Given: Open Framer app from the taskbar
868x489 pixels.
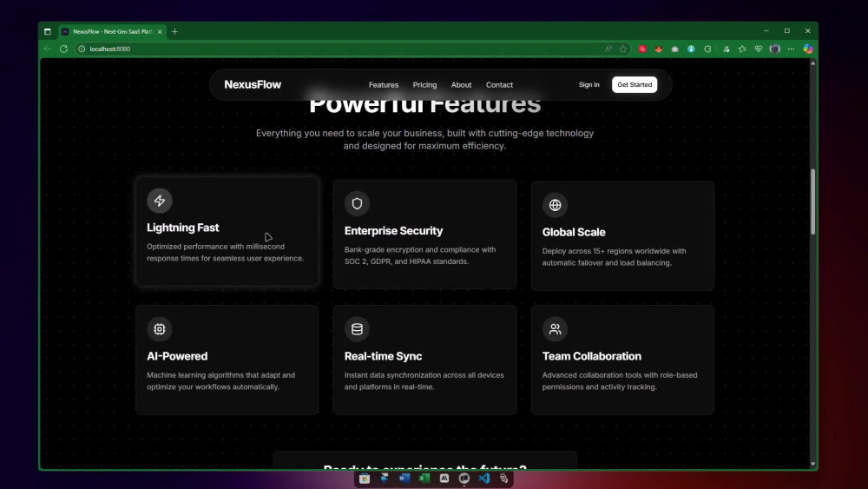Looking at the screenshot, I should pyautogui.click(x=385, y=478).
